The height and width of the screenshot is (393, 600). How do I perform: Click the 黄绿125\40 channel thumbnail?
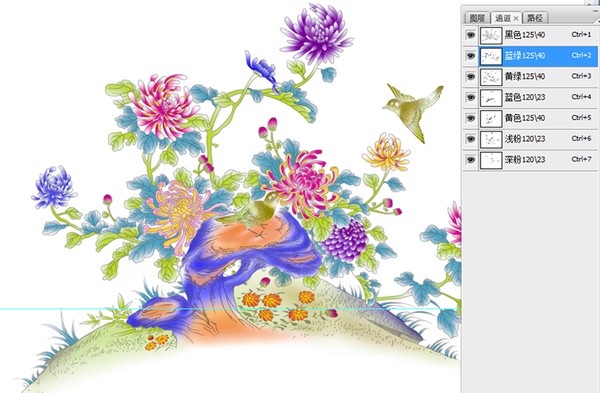[x=491, y=77]
